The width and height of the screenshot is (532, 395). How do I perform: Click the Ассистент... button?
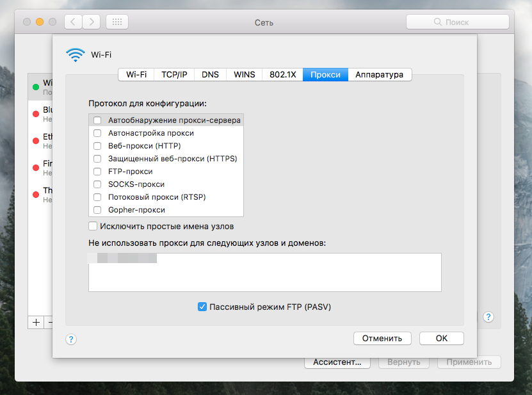pyautogui.click(x=337, y=362)
